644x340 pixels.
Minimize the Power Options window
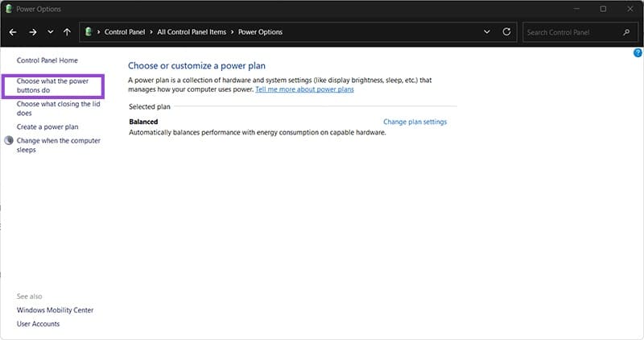point(576,9)
